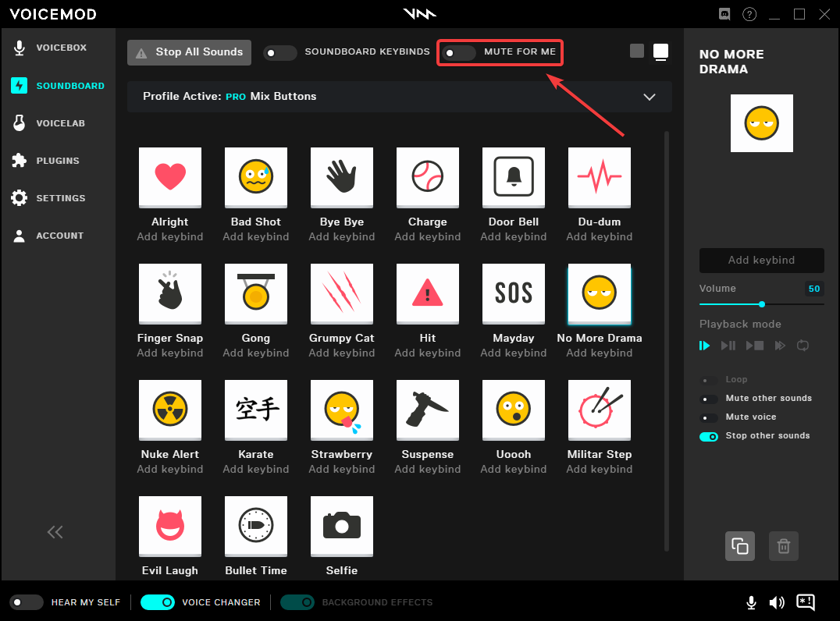The height and width of the screenshot is (621, 840).
Task: Enable the Loop toggle
Action: (709, 380)
